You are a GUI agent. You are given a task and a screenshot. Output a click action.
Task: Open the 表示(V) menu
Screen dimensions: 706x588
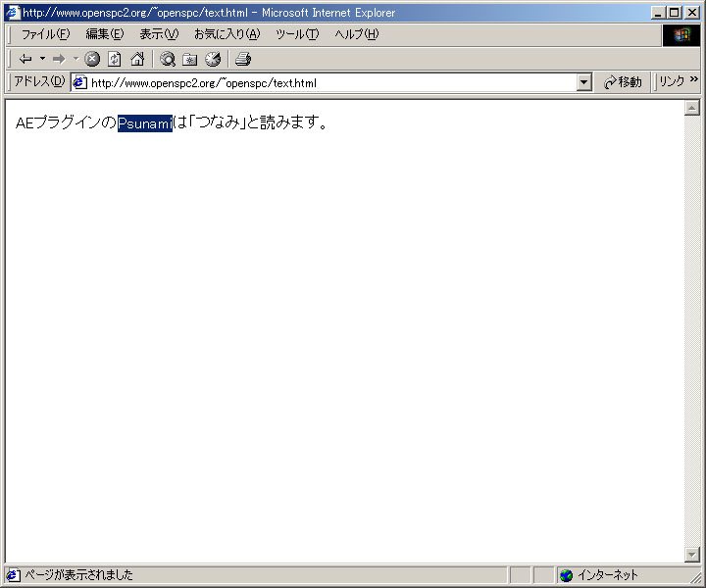click(159, 34)
